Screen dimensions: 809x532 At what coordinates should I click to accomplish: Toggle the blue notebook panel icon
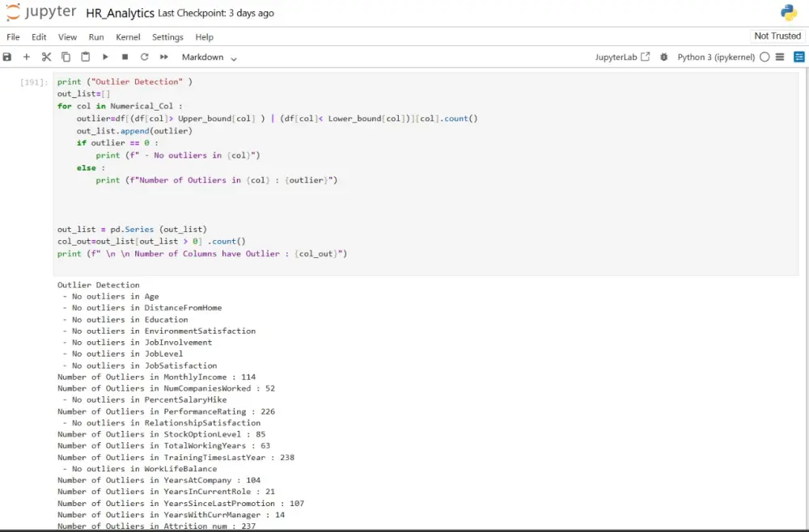(798, 57)
